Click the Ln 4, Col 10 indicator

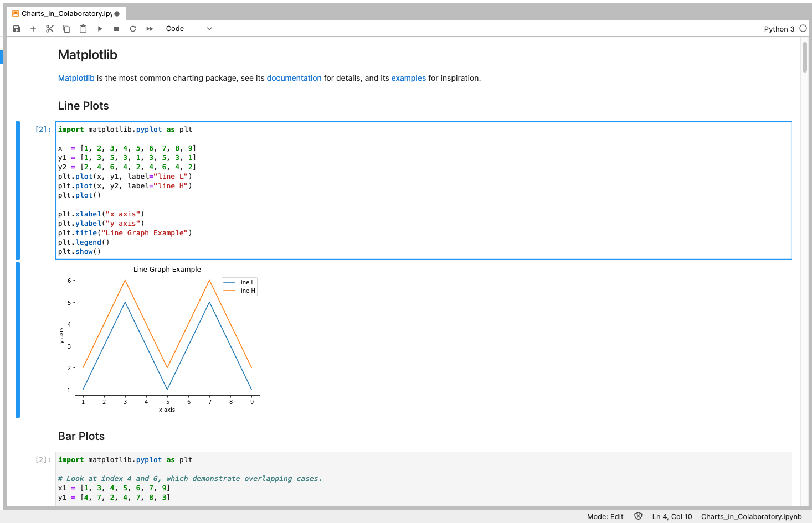pyautogui.click(x=672, y=516)
